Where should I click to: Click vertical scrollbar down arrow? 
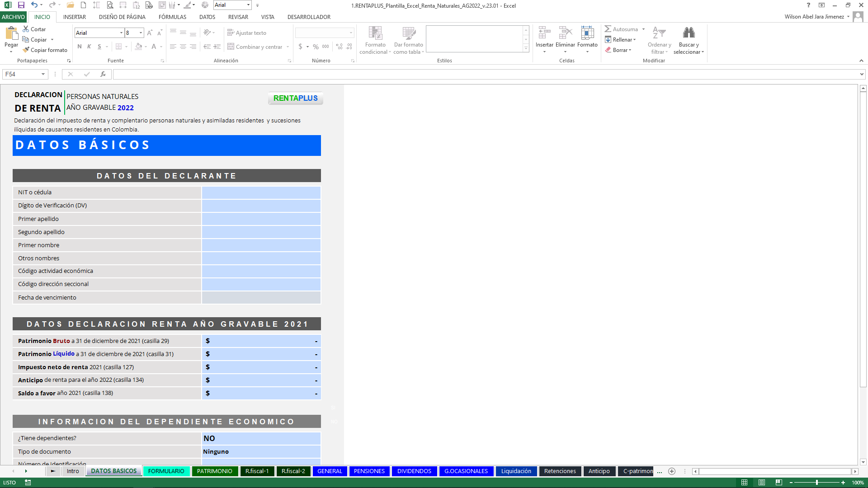click(x=863, y=462)
